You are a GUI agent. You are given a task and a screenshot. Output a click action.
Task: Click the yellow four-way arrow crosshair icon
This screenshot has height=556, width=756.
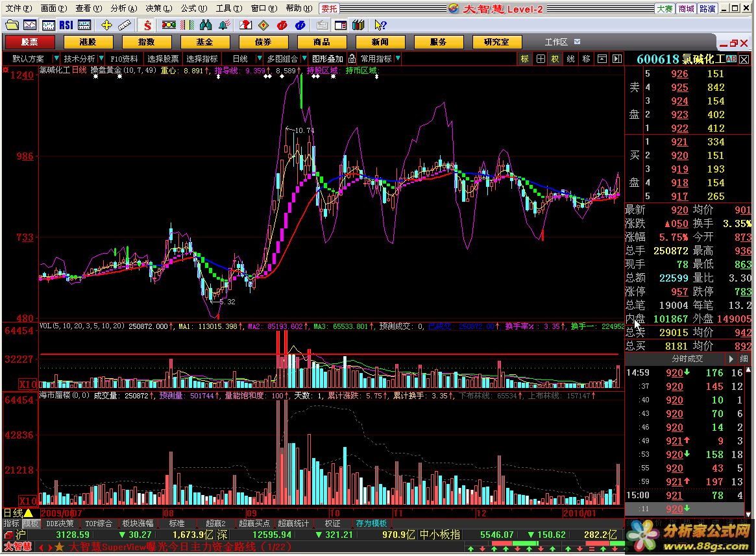106,25
